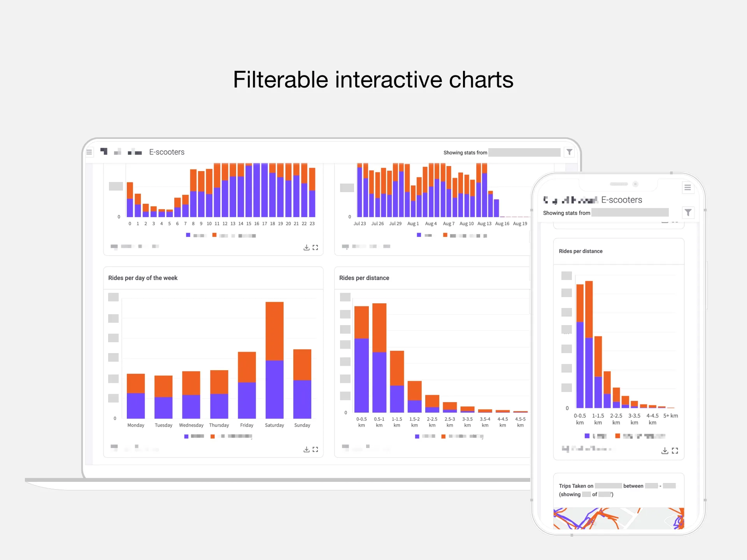Open the filter panel on the dashboard

coord(569,152)
